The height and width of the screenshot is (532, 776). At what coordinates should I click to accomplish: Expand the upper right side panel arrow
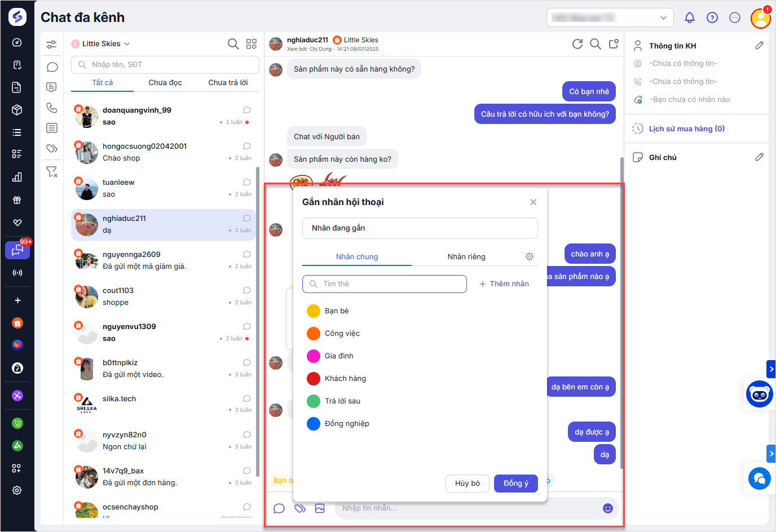(771, 369)
